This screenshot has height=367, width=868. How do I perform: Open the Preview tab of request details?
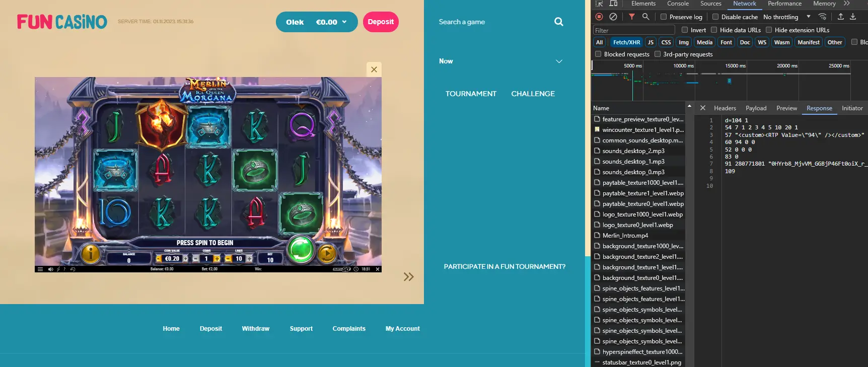(786, 108)
